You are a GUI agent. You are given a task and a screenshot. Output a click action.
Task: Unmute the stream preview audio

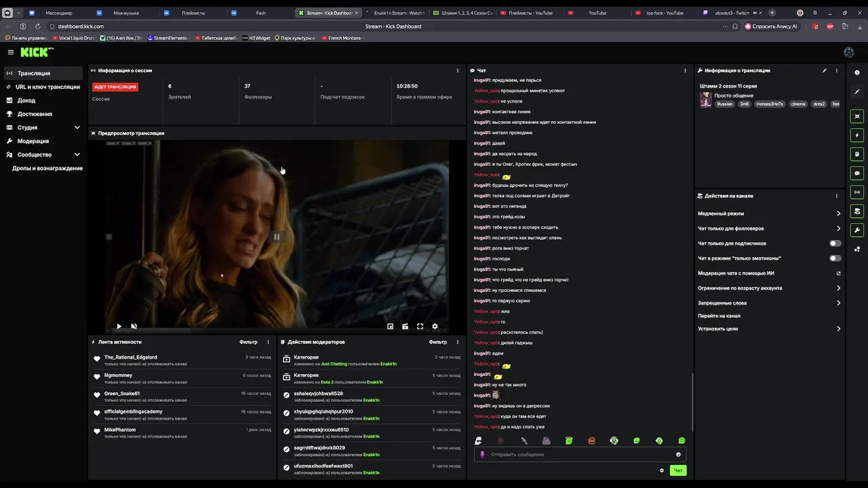click(x=134, y=326)
